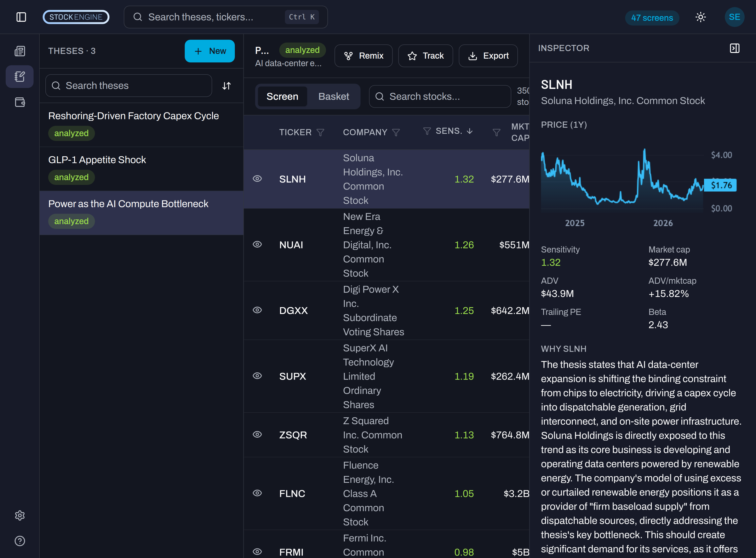Click the Beta value 2.43
This screenshot has width=756, height=558.
coord(658,325)
